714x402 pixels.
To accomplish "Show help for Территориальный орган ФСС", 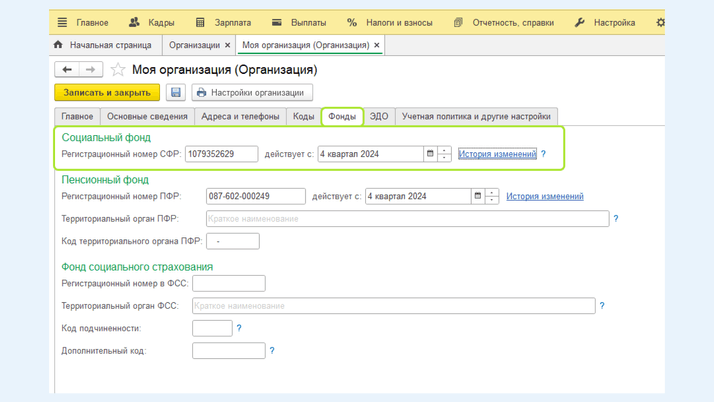I will click(x=602, y=305).
